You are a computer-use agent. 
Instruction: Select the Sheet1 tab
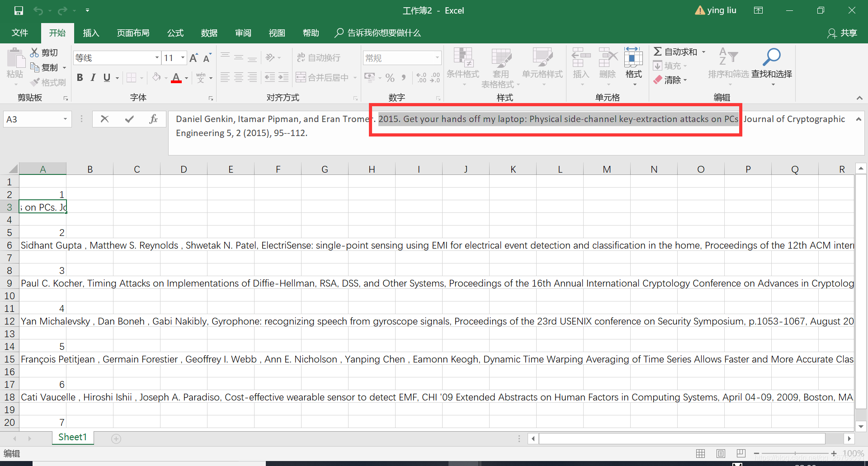(72, 438)
